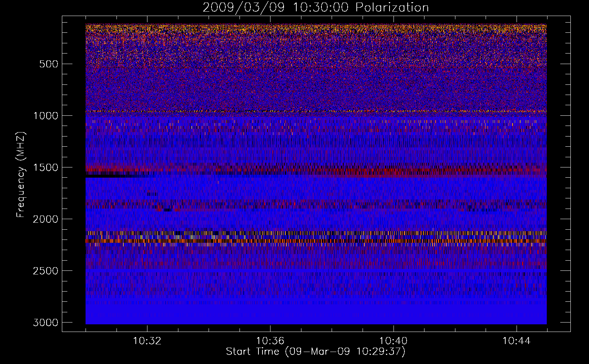Click the 'Frequency (MHZ)' axis label
589x364 pixels.
pyautogui.click(x=21, y=175)
